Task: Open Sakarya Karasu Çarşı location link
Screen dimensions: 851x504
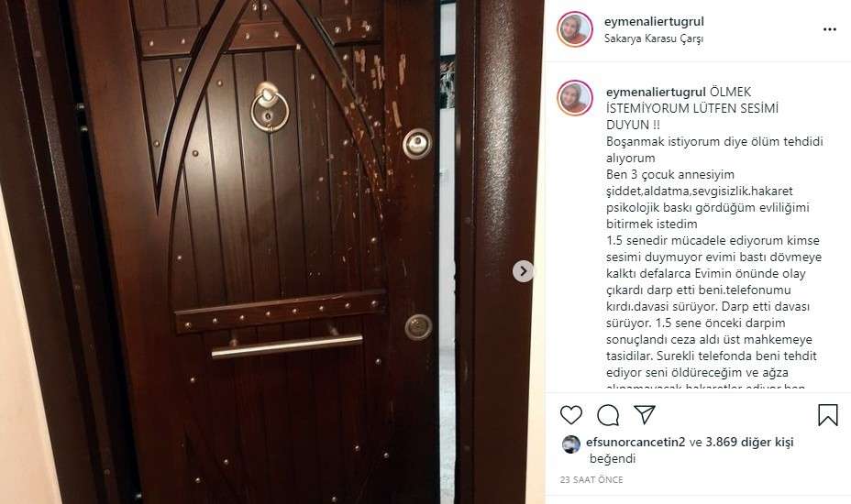Action: point(654,38)
